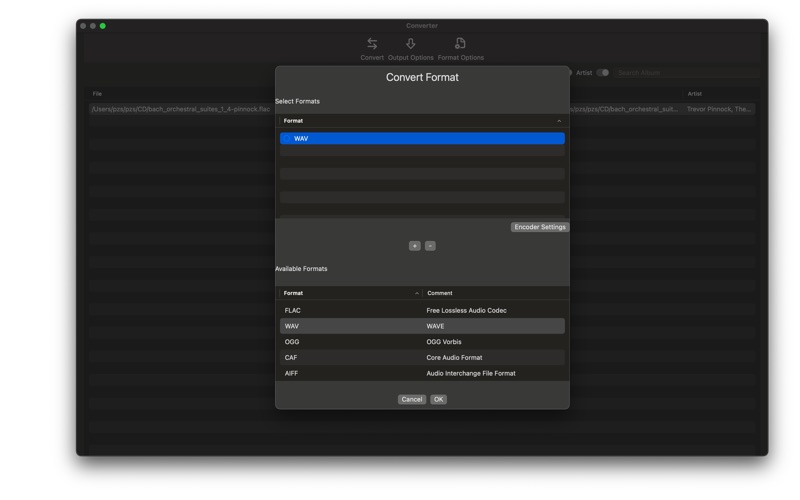Click the Artist column header
The height and width of the screenshot is (500, 800).
[694, 94]
